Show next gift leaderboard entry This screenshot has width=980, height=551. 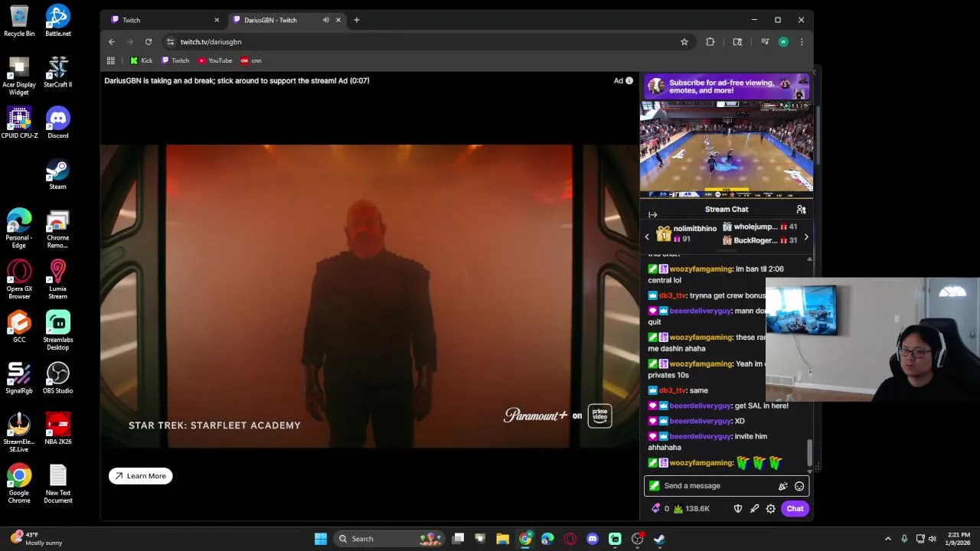point(806,237)
